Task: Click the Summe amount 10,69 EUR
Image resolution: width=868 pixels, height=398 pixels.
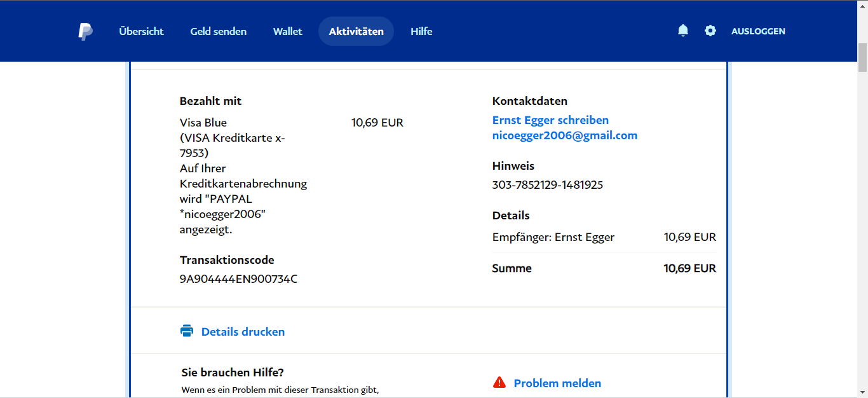Action: point(689,268)
